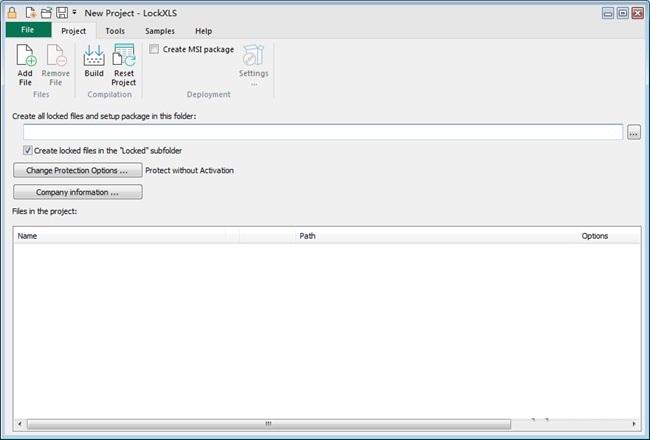
Task: Save project using the floppy disk icon
Action: (62, 12)
